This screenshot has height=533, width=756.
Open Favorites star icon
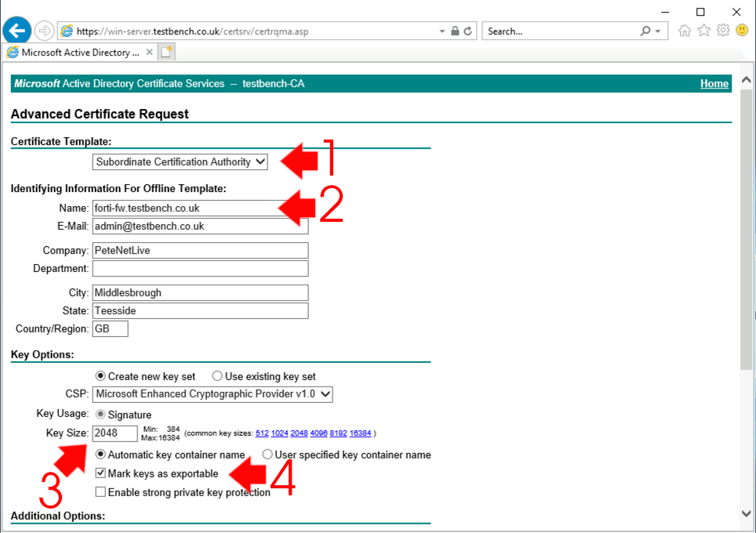704,31
